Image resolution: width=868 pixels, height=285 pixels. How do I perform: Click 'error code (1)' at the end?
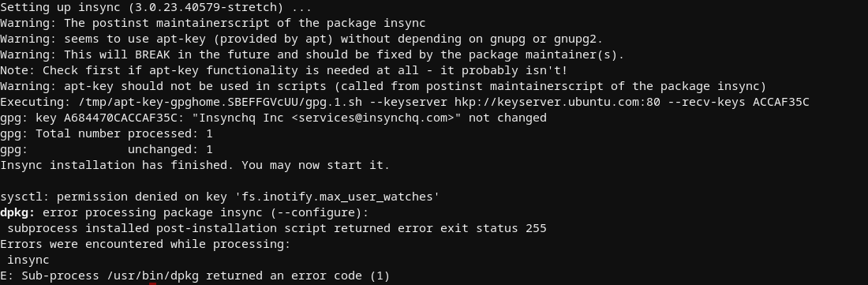(340, 276)
